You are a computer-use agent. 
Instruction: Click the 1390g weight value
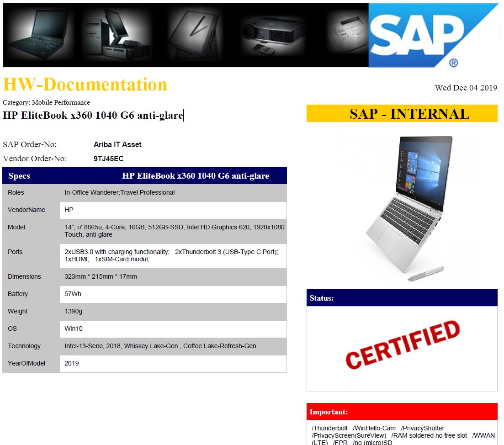[x=73, y=311]
